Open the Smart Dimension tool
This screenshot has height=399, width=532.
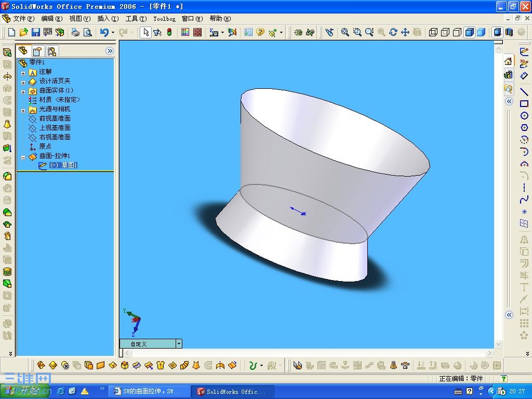[x=524, y=76]
